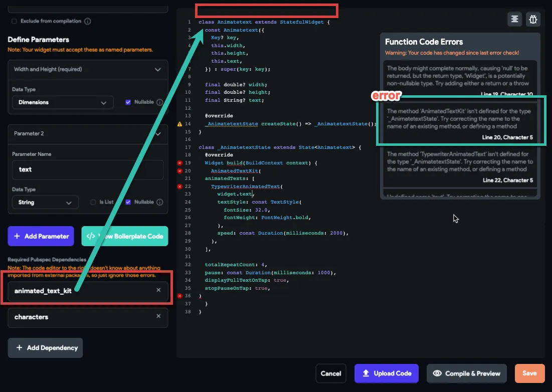The width and height of the screenshot is (552, 392).
Task: Click info icon next to Dimensions Nullable
Action: tap(160, 102)
